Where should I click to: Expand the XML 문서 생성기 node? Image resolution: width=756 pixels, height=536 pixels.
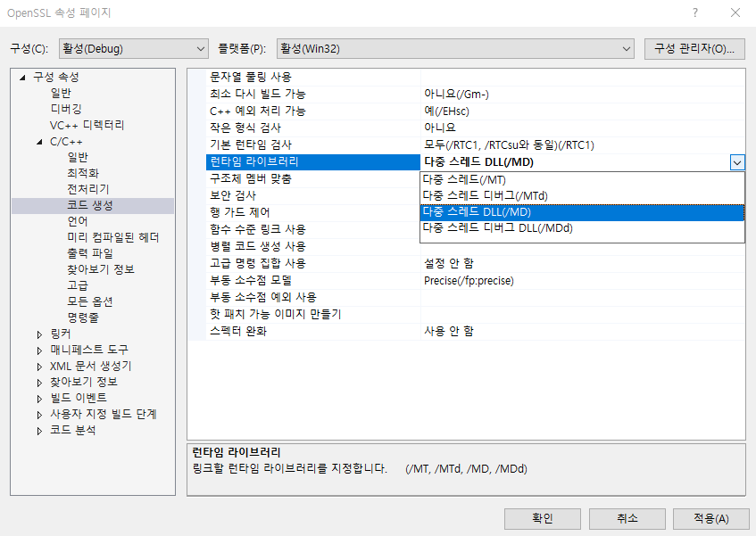click(39, 367)
